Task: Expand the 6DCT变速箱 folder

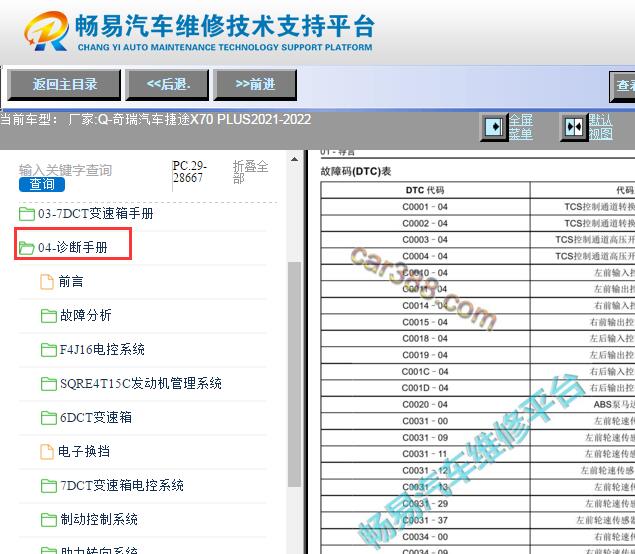Action: point(96,417)
